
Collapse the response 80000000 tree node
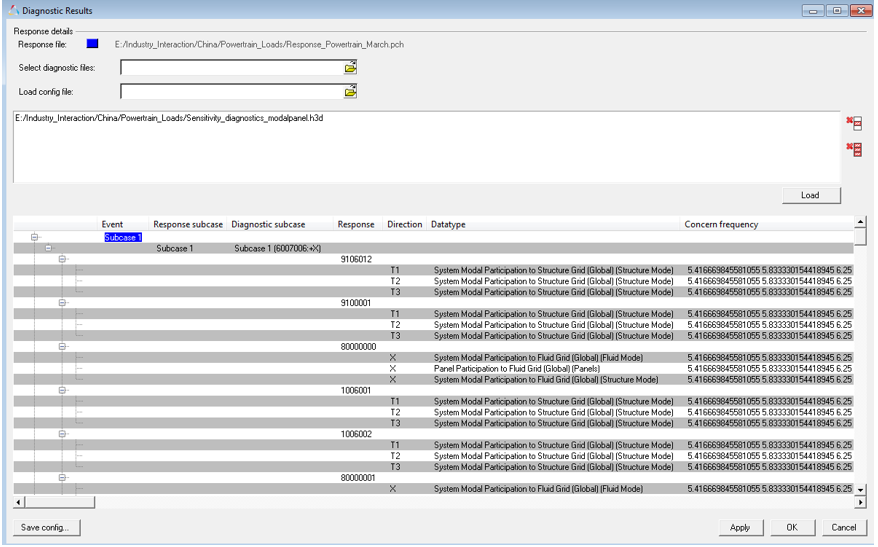point(63,347)
